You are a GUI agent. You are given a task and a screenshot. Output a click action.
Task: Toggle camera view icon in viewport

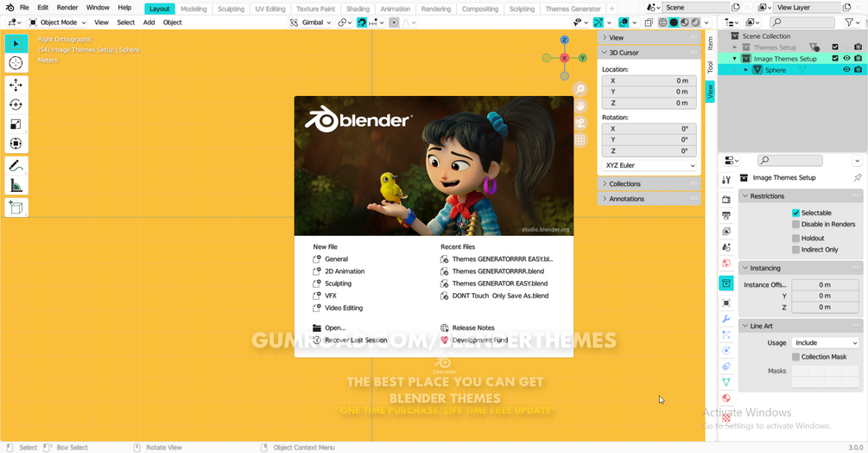pyautogui.click(x=580, y=123)
